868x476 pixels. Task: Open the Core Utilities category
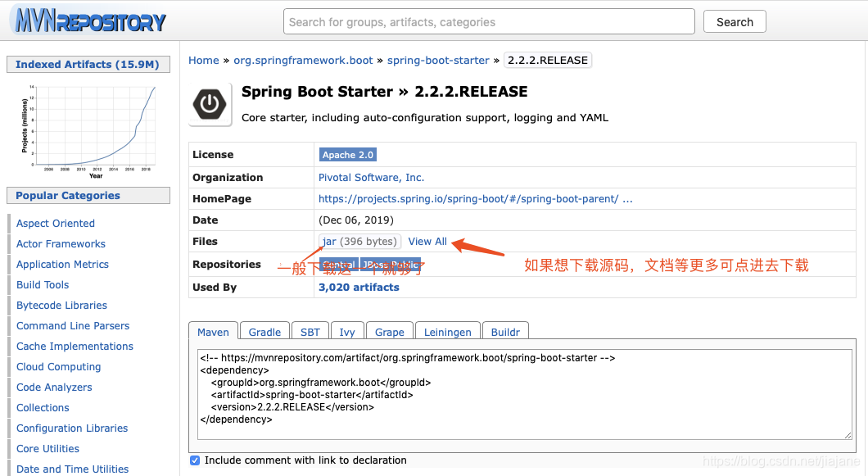[x=47, y=449]
